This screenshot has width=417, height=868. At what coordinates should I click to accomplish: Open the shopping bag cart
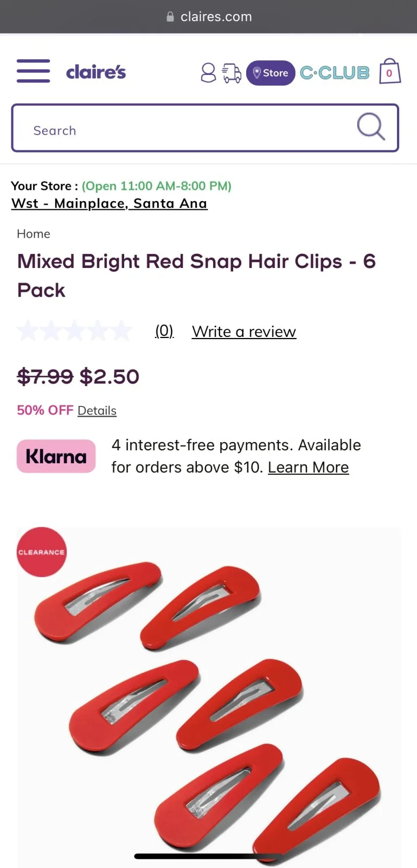[x=389, y=72]
